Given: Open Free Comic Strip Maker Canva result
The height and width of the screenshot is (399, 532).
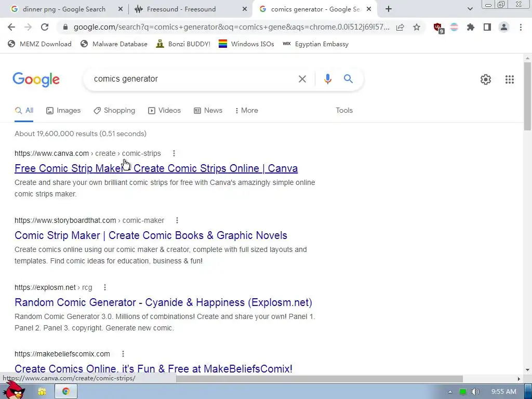Looking at the screenshot, I should [x=156, y=168].
